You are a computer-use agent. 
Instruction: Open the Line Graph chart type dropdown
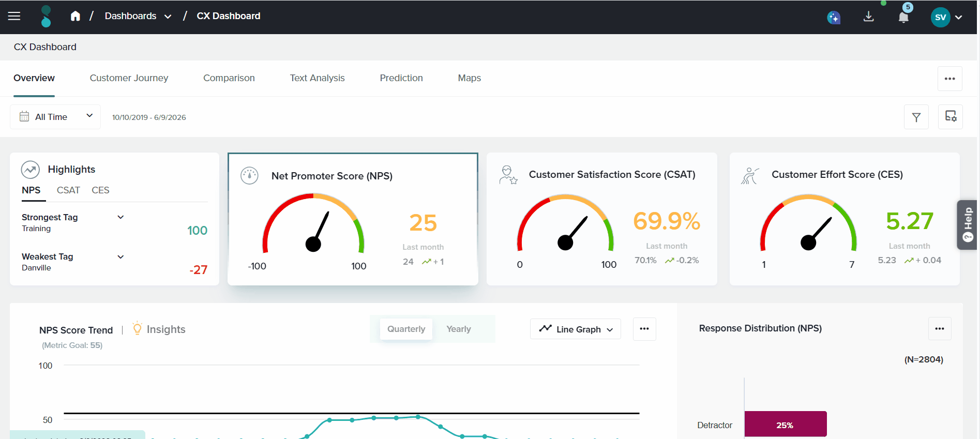coord(576,329)
